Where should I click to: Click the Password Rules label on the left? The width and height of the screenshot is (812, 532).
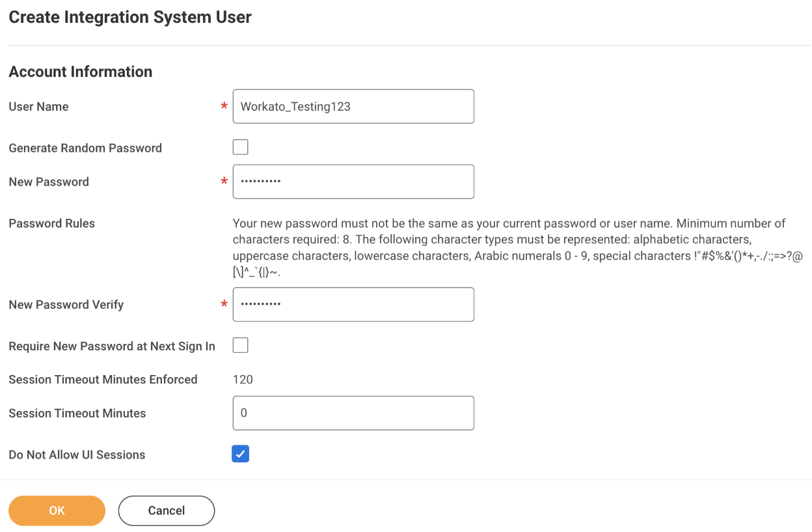pyautogui.click(x=52, y=223)
